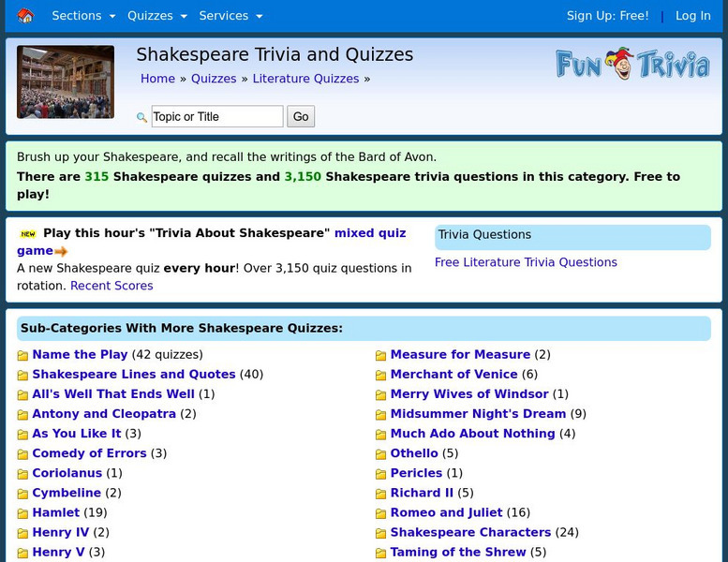Open Hamlet quizzes link
Screen dimensions: 728x562
click(55, 512)
